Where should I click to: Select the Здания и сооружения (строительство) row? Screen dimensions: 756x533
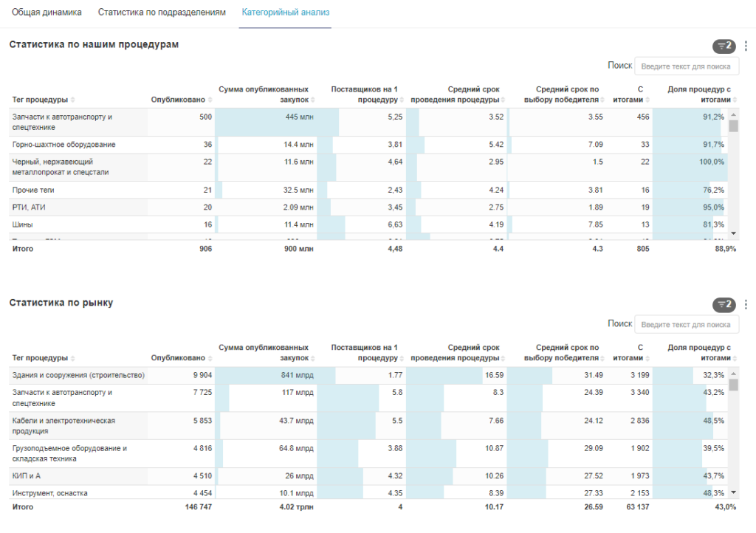[x=78, y=375]
